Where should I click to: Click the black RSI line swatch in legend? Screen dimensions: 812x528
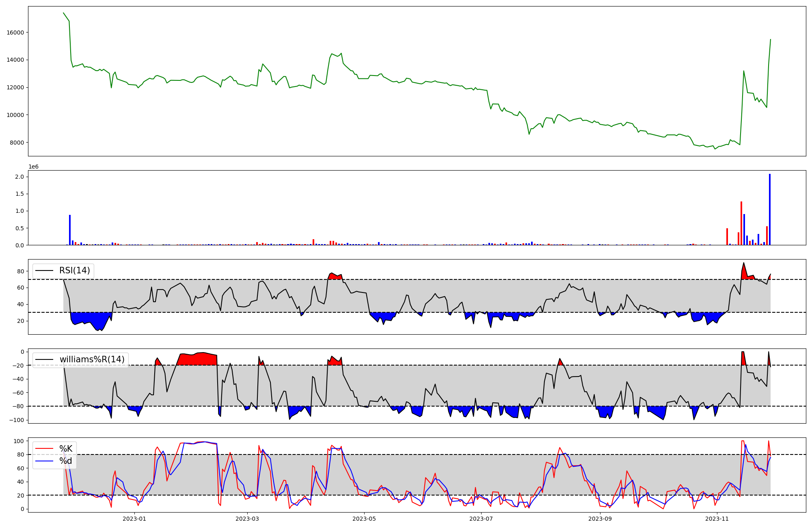44,270
